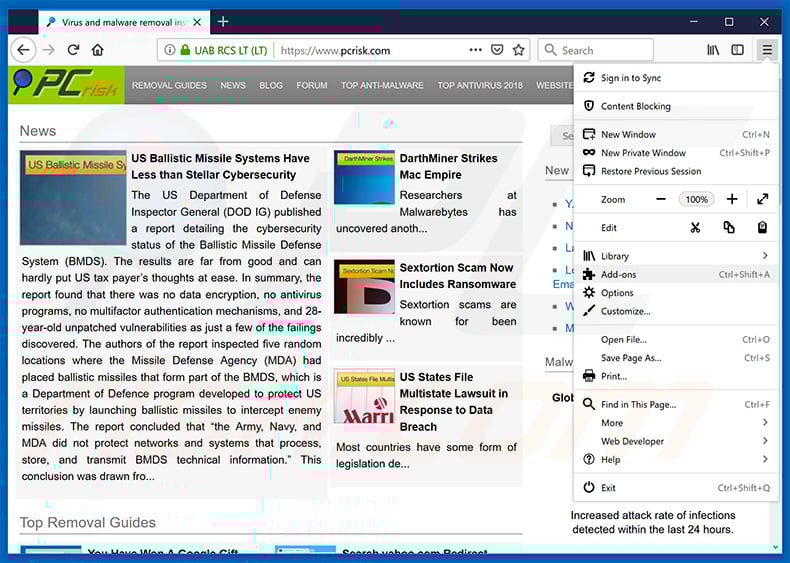Click DarthMiner article thumbnail
This screenshot has width=790, height=563.
point(364,178)
